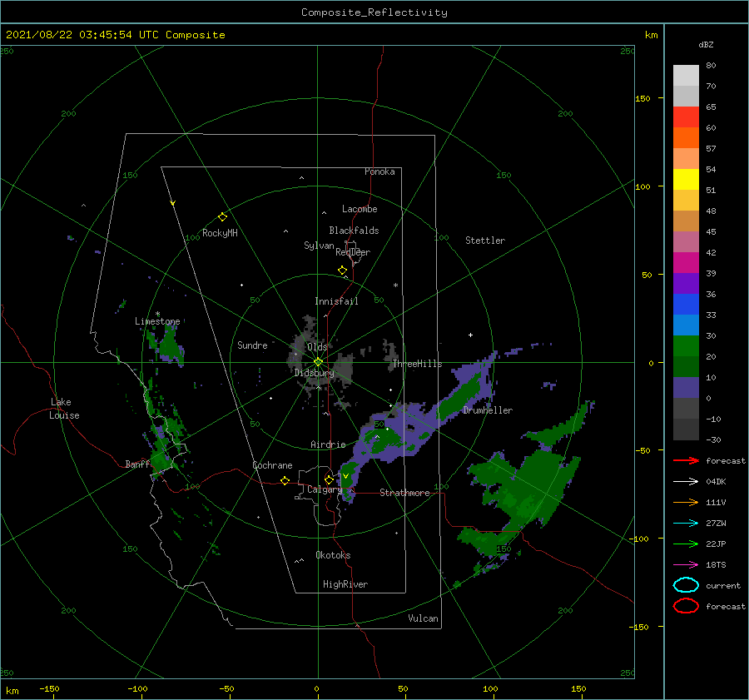Viewport: 749px width, 700px height.
Task: Click the Banff town label
Action: [137, 464]
